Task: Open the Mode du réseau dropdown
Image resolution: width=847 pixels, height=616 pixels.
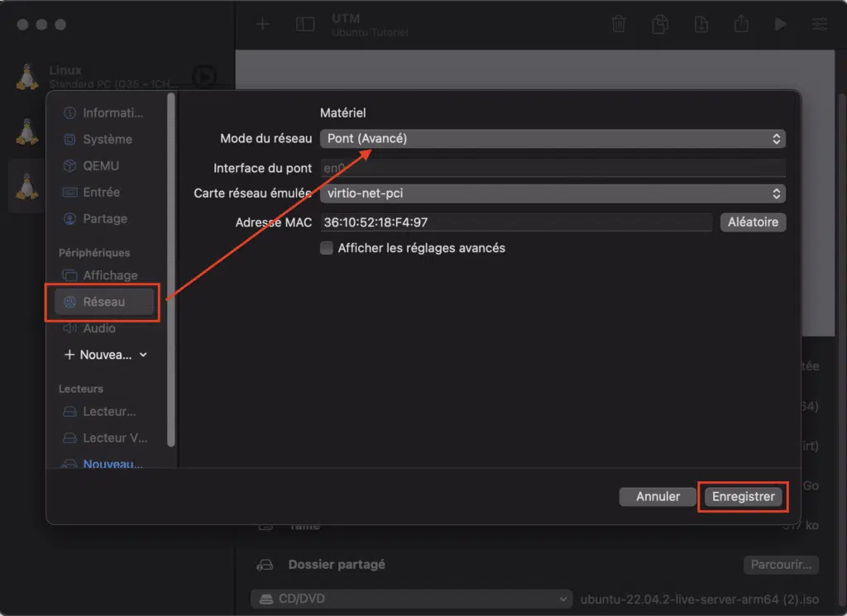Action: pos(553,139)
